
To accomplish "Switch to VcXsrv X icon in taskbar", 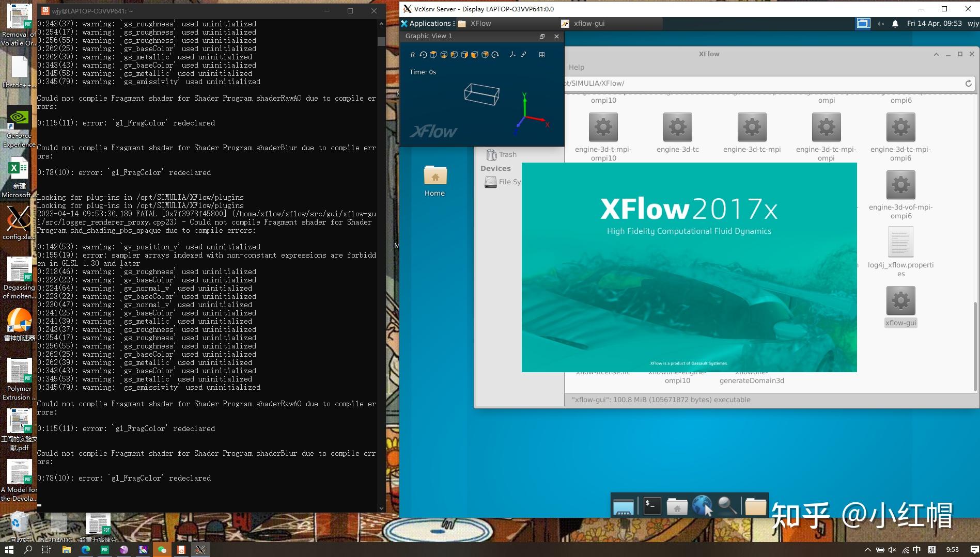I will (200, 550).
